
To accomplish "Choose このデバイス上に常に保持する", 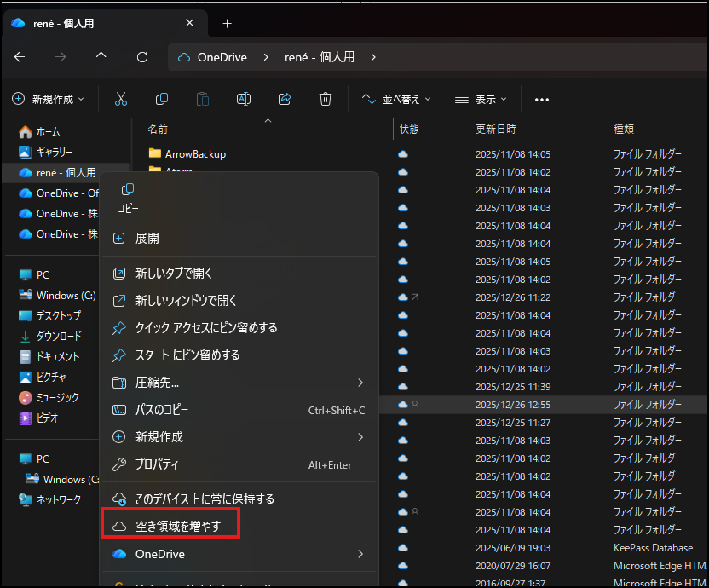I will tap(239, 499).
